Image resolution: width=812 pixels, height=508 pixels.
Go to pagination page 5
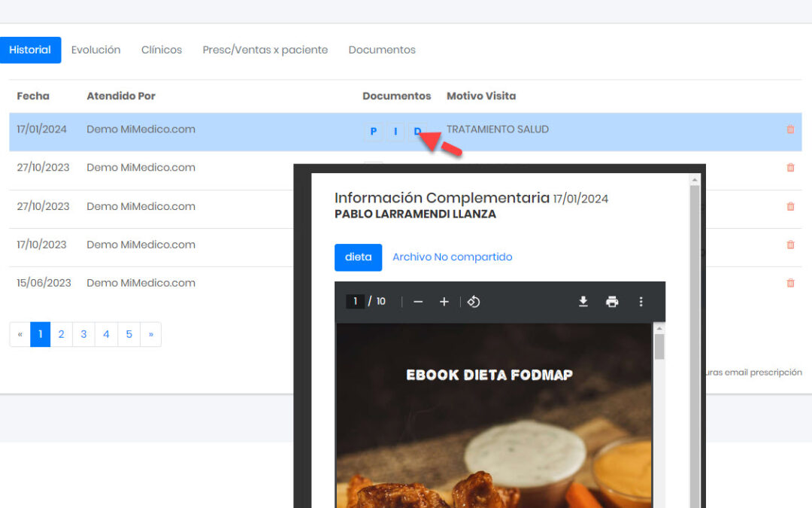tap(129, 334)
